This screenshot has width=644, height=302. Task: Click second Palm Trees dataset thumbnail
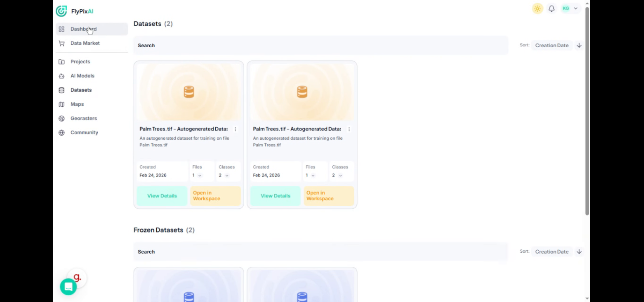(302, 92)
